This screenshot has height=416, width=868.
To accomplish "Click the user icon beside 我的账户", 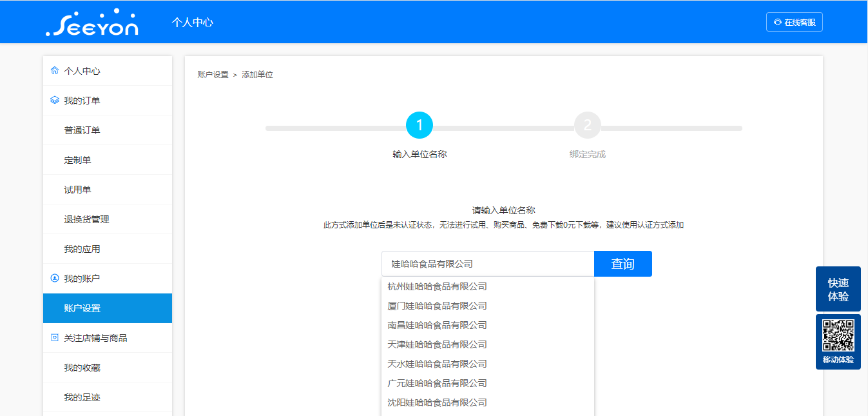I will pyautogui.click(x=55, y=279).
